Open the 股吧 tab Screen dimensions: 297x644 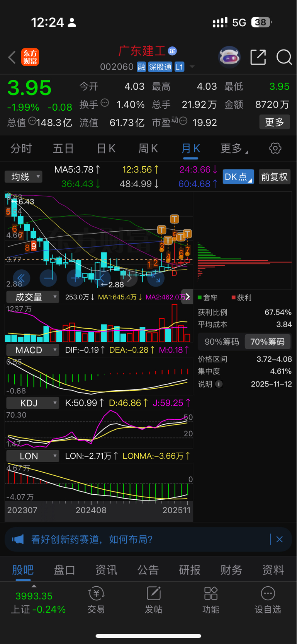(x=23, y=570)
